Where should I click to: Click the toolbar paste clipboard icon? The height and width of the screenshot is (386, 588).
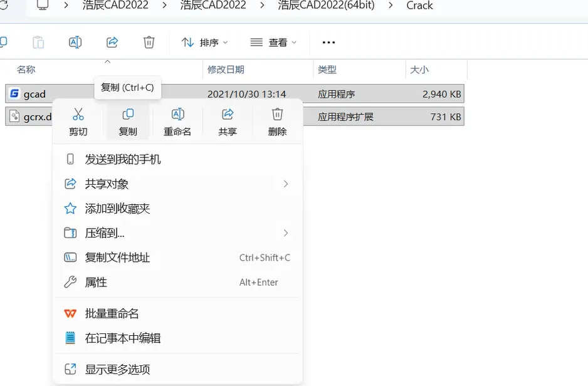tap(38, 43)
